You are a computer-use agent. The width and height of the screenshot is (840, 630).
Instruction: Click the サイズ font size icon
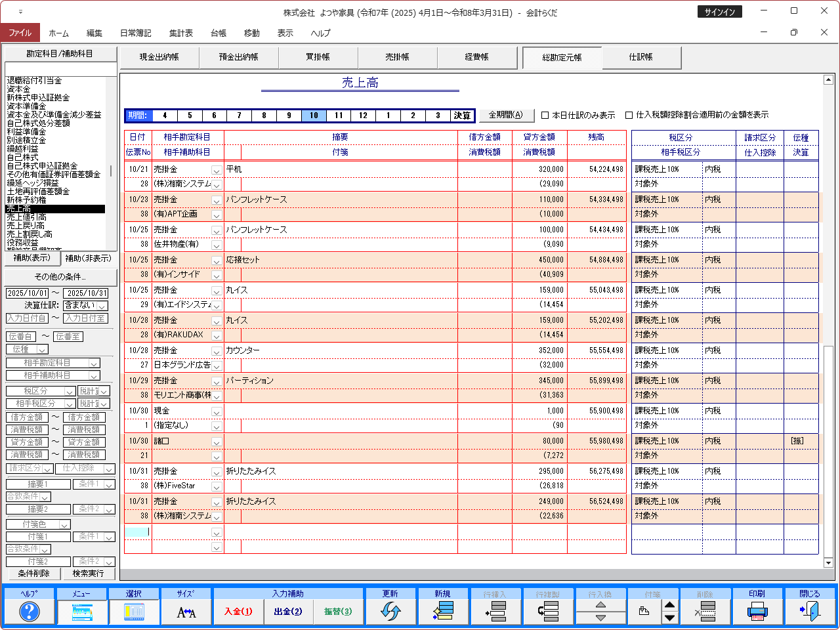click(186, 612)
